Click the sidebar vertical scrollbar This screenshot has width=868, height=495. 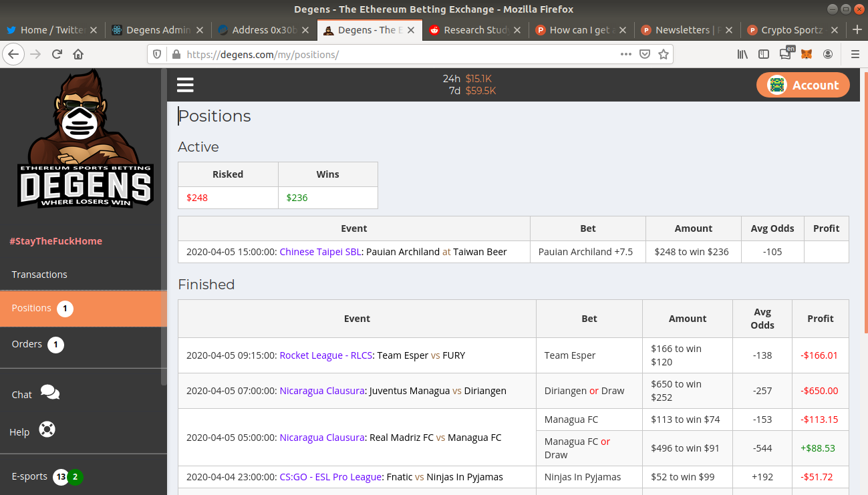(164, 227)
